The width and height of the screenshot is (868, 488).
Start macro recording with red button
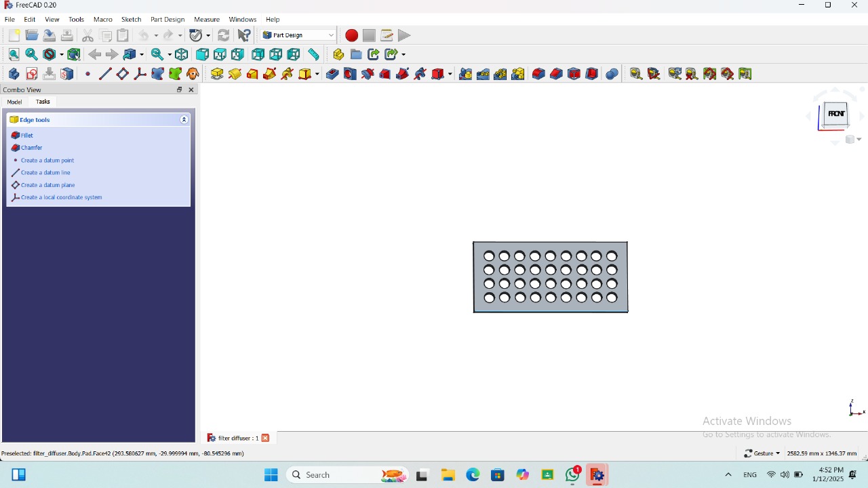pos(351,35)
